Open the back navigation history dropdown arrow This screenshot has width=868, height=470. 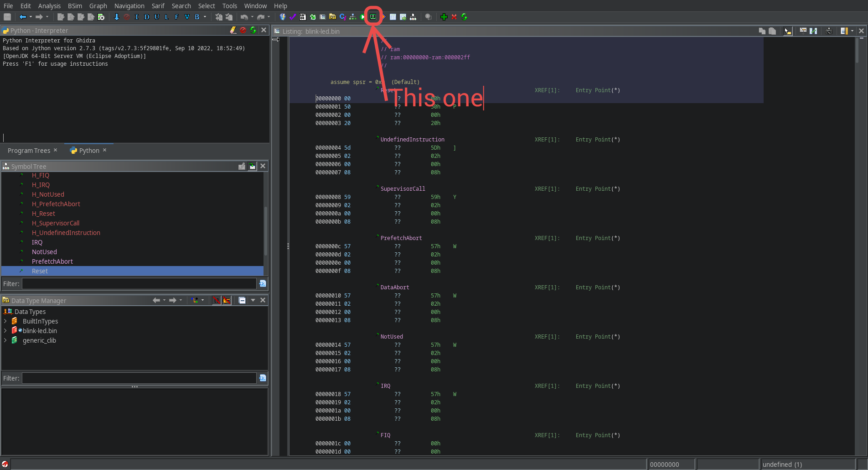pyautogui.click(x=31, y=17)
